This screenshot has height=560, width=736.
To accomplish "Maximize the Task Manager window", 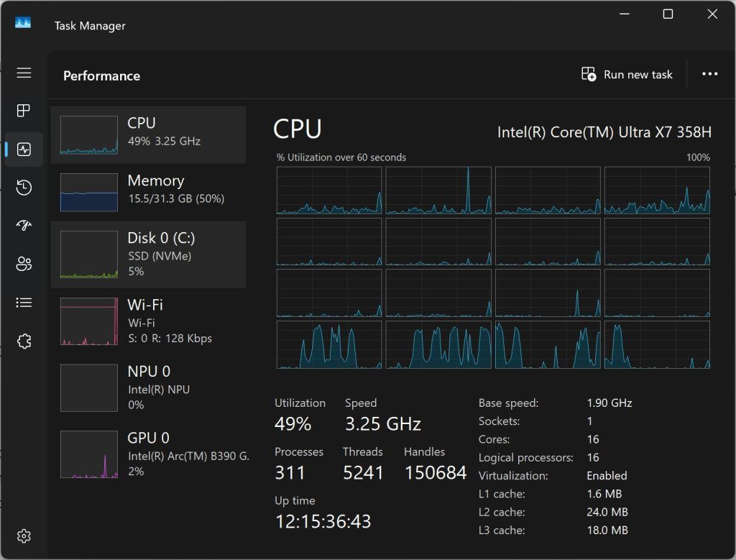I will pyautogui.click(x=668, y=14).
